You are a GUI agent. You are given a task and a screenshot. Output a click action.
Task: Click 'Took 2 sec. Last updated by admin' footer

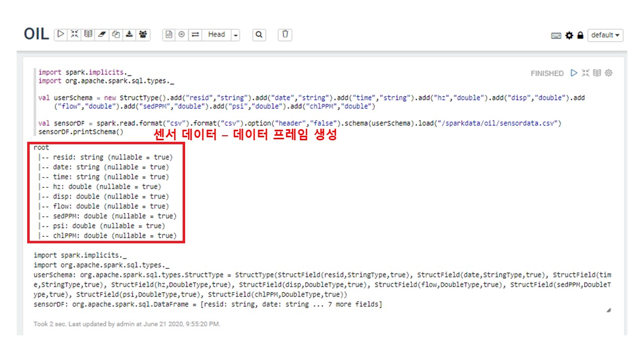pyautogui.click(x=127, y=324)
